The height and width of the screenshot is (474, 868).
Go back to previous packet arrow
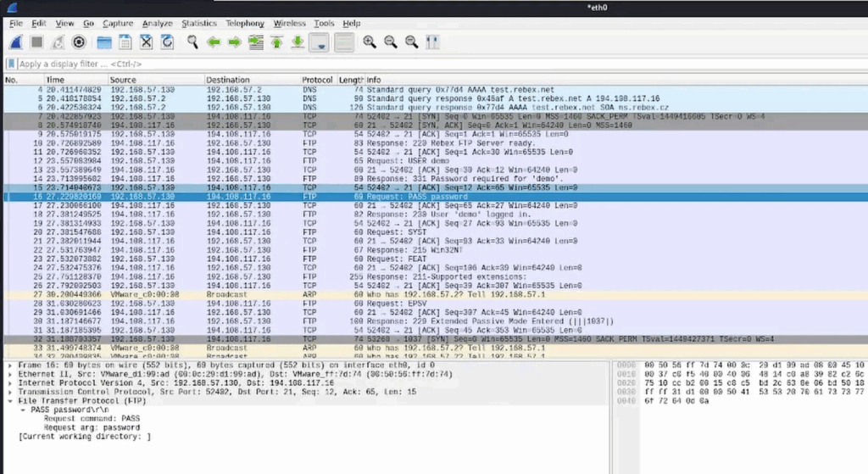214,42
